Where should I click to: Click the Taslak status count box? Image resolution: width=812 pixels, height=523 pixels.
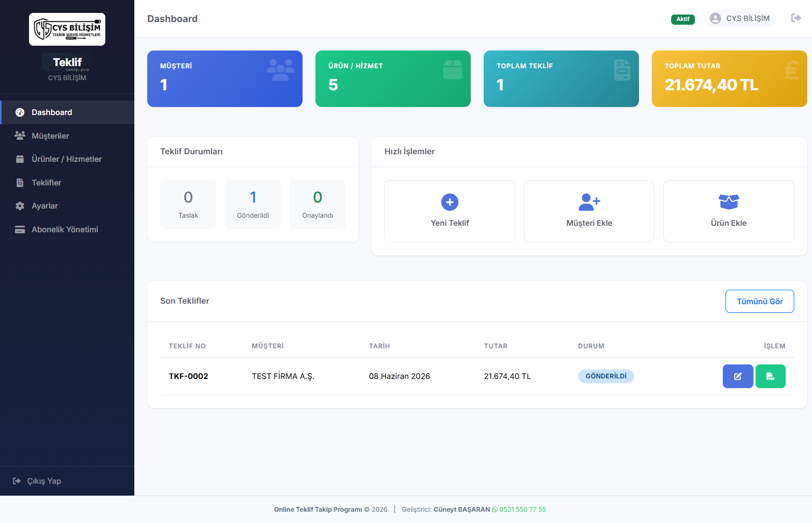188,204
